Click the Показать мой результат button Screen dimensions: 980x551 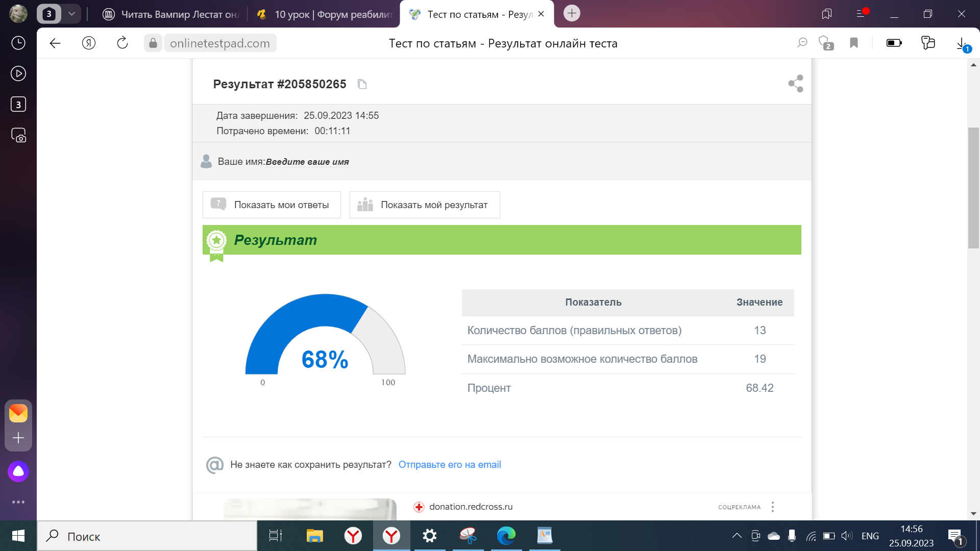pyautogui.click(x=425, y=205)
